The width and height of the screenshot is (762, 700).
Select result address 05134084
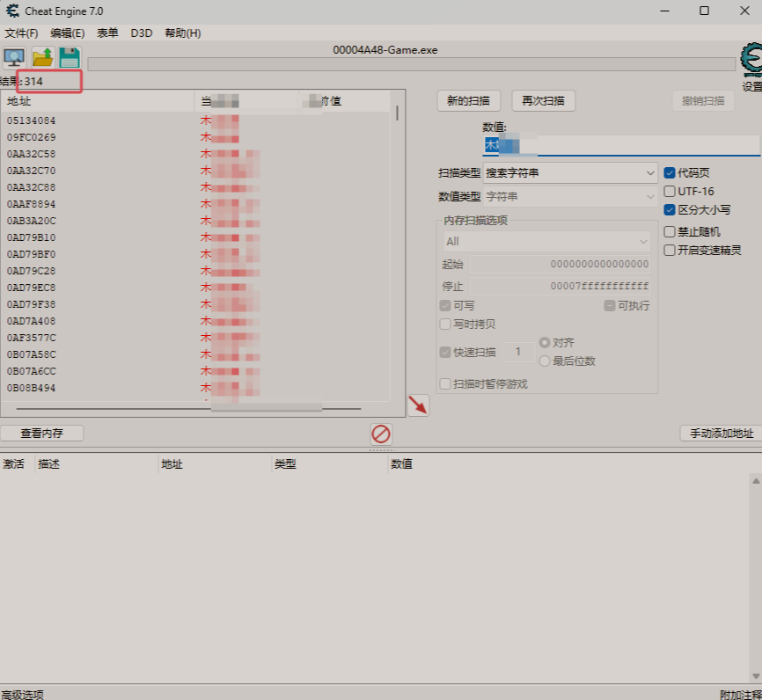tap(31, 120)
